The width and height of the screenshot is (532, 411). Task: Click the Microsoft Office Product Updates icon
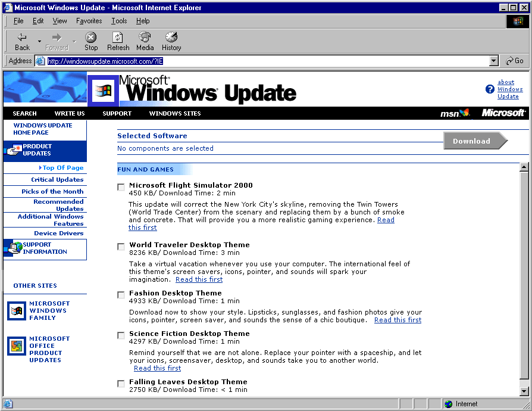coord(16,346)
